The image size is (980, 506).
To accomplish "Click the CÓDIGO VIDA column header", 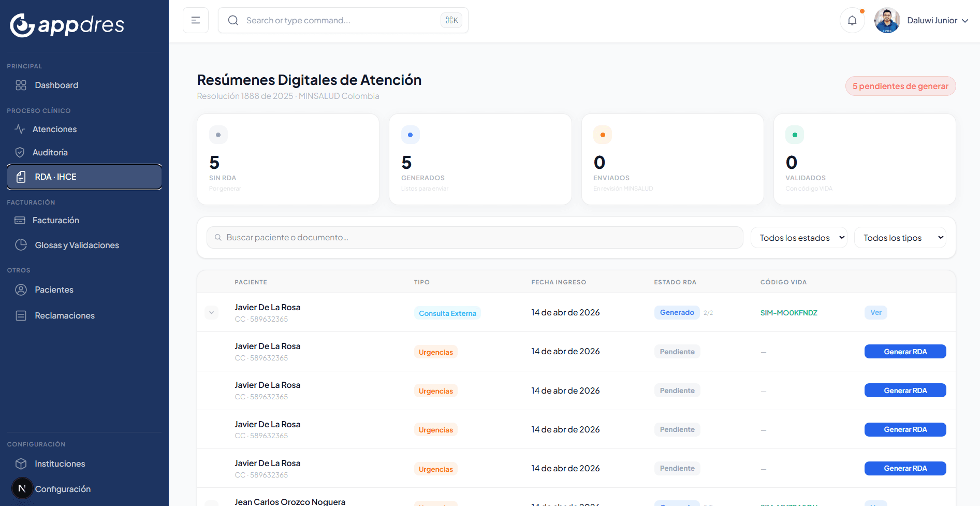I will point(783,282).
